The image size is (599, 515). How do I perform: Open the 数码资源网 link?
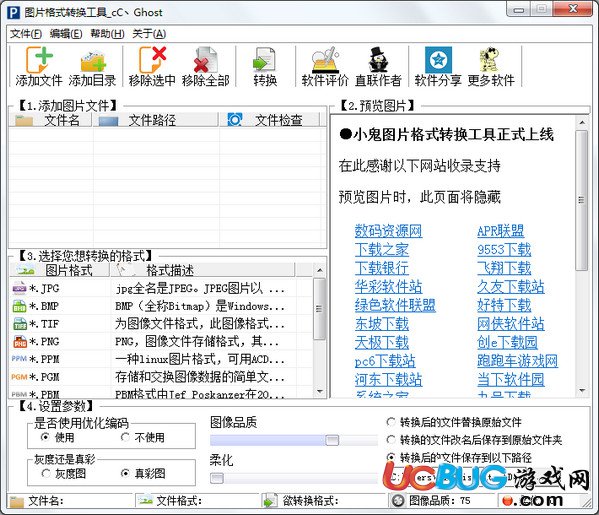point(388,231)
